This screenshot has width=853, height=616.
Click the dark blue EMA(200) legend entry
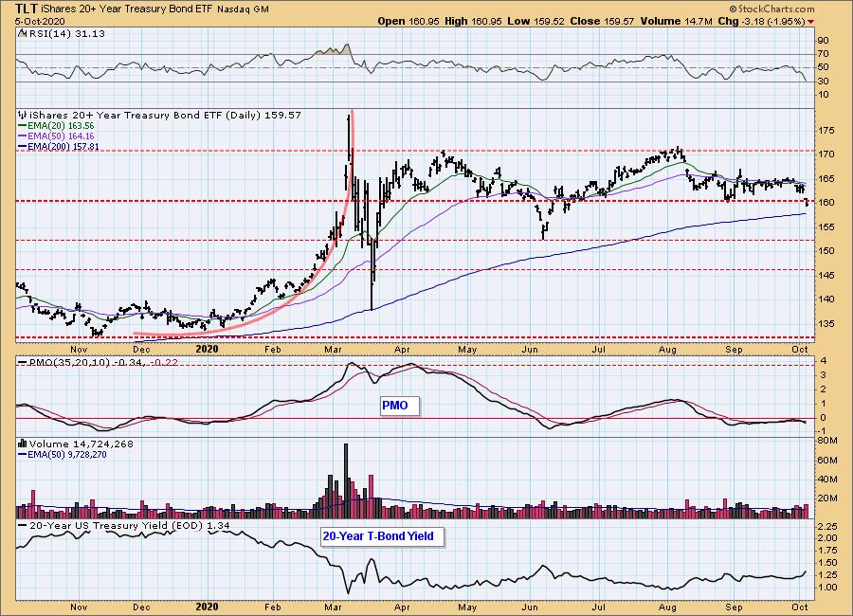click(59, 146)
